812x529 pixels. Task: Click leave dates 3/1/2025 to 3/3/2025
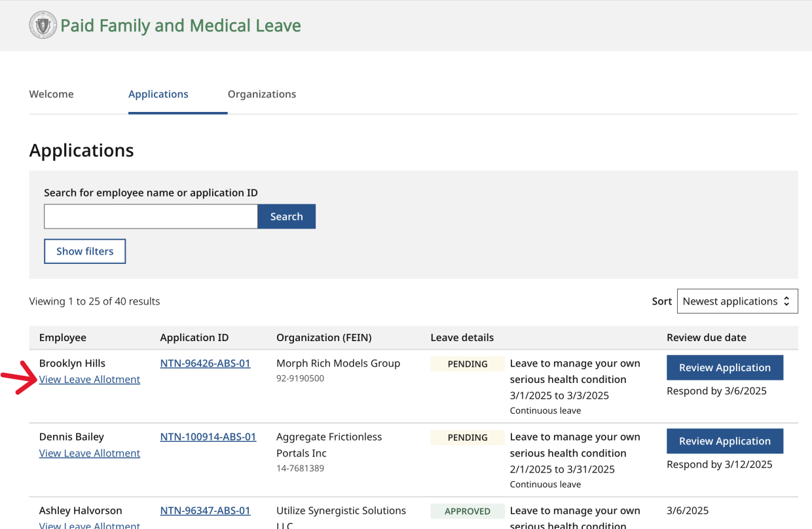[559, 395]
